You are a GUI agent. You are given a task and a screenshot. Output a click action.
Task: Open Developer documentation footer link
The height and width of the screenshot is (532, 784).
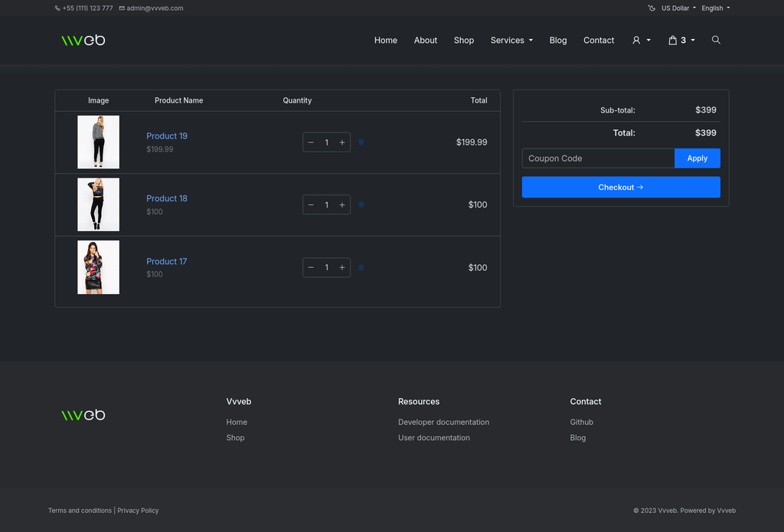[x=443, y=422]
